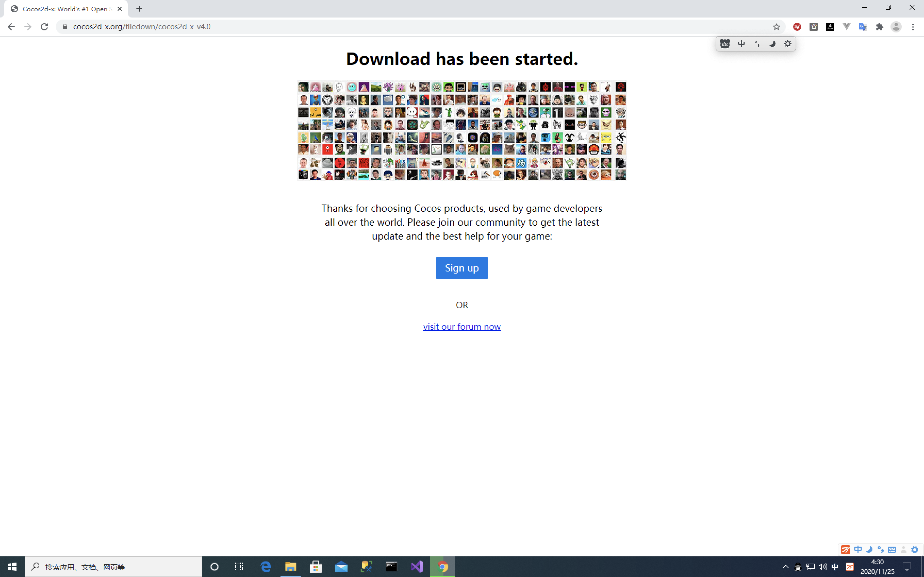The image size is (924, 577).
Task: Open File Explorer from the taskbar
Action: [290, 567]
